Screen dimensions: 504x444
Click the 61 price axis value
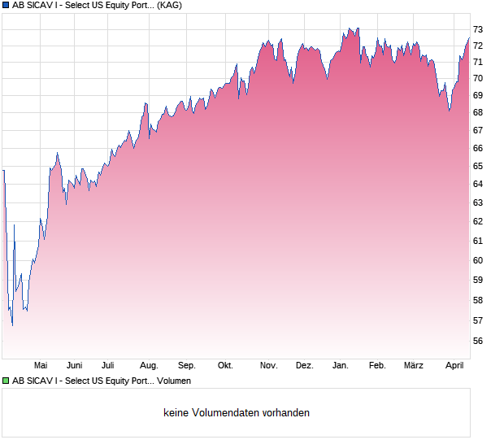point(478,241)
